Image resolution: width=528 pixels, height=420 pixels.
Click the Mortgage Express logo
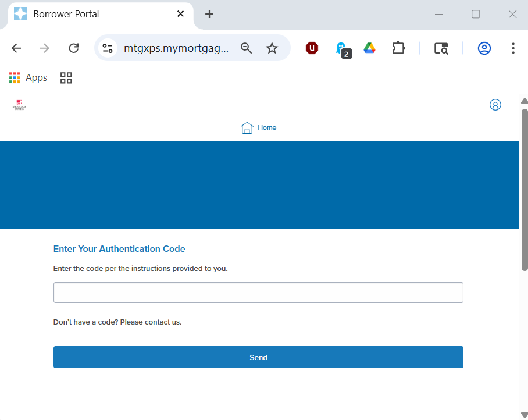[x=19, y=105]
